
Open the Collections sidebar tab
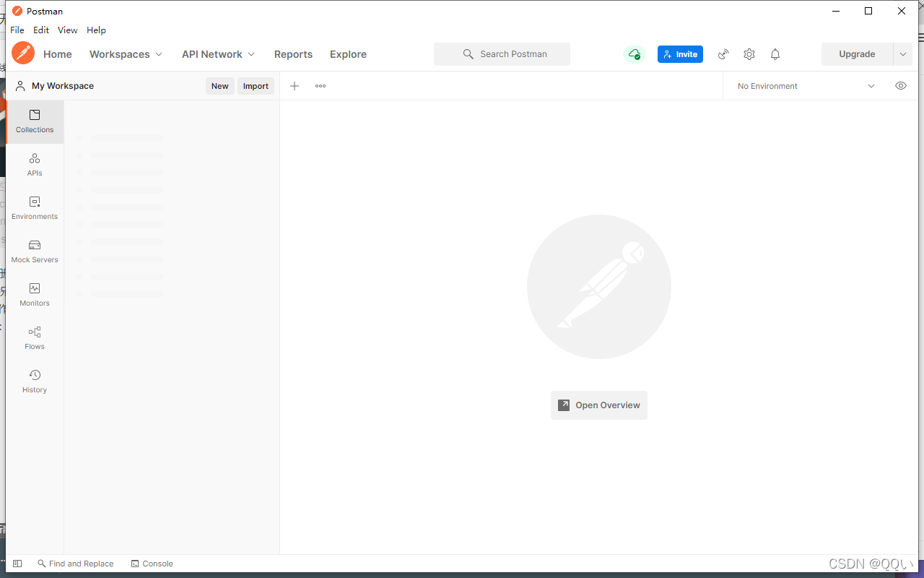35,121
